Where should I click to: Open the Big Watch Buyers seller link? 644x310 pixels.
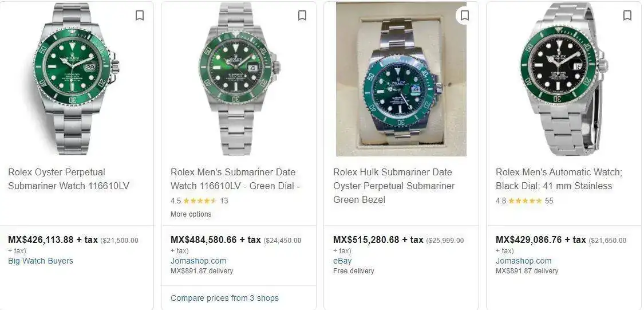tap(41, 261)
